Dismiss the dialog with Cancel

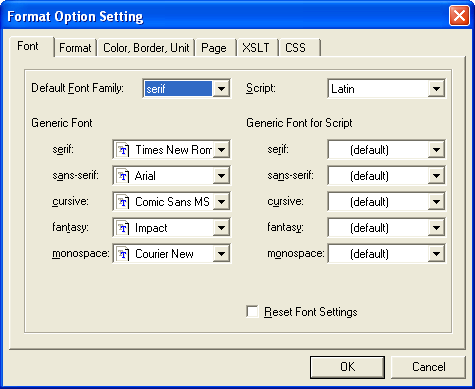(428, 367)
